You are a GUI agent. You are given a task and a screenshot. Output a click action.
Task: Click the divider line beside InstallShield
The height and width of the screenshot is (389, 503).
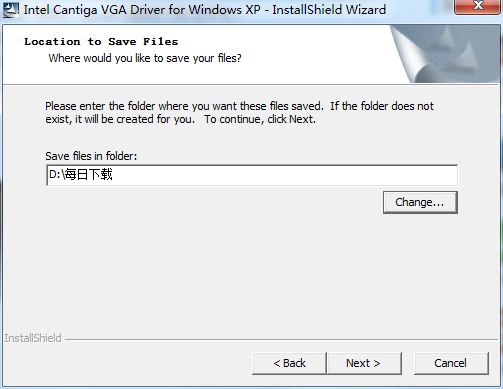282,340
